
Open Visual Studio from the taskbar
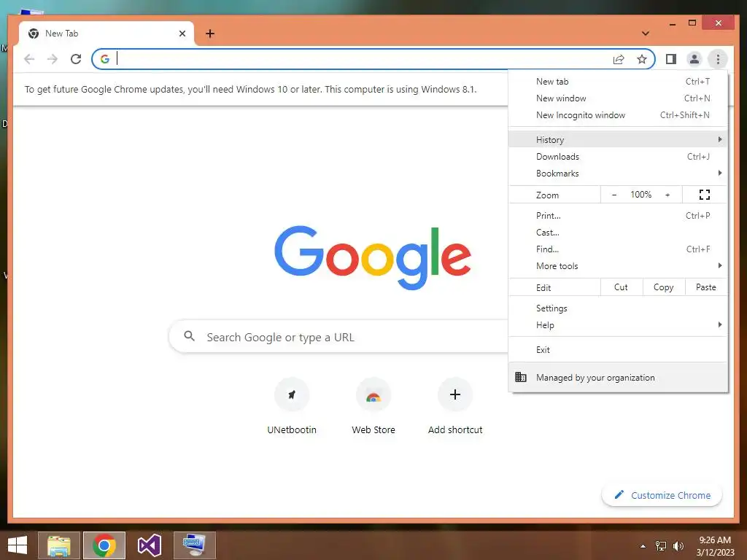click(x=149, y=545)
